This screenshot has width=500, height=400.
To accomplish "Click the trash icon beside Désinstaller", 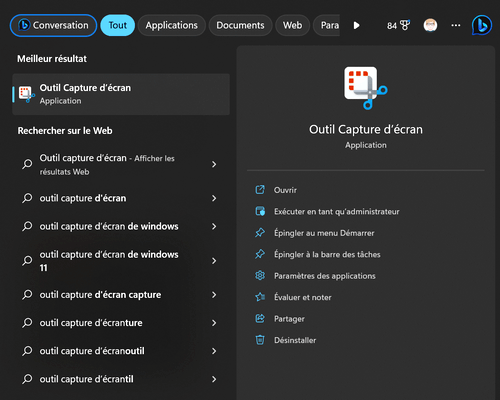I will 260,340.
